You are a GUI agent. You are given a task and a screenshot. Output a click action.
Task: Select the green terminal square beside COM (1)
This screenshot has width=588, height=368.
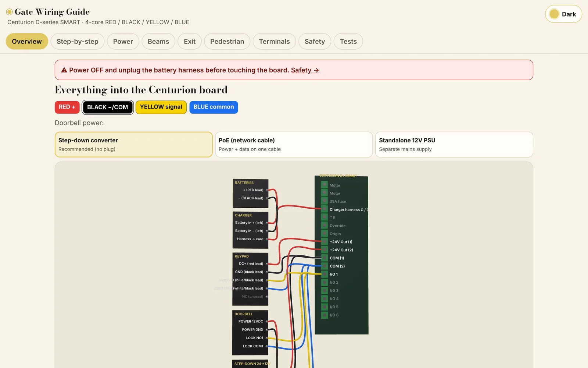(325, 258)
